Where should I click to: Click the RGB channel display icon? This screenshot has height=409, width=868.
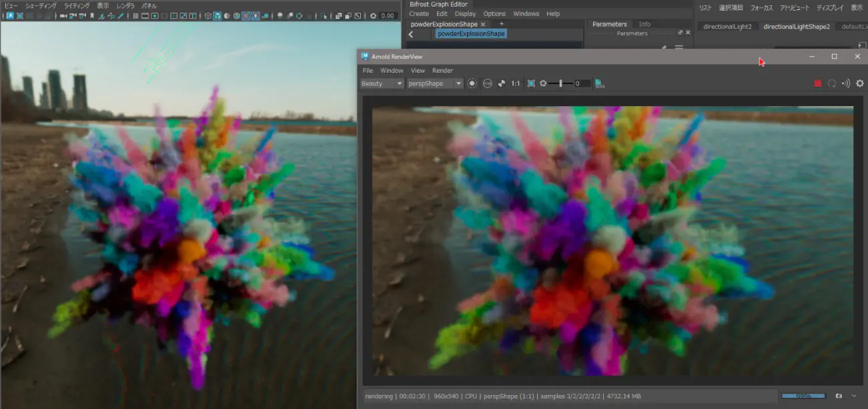point(487,83)
